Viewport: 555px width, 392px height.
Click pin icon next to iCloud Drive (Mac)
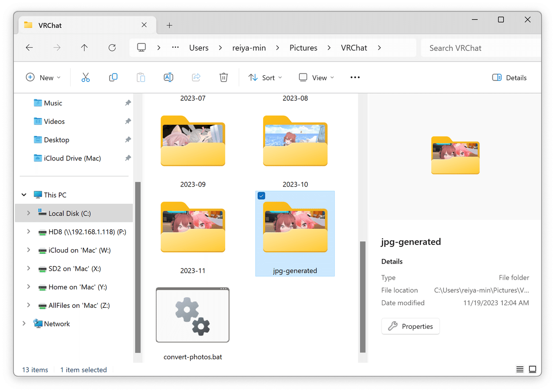(128, 158)
